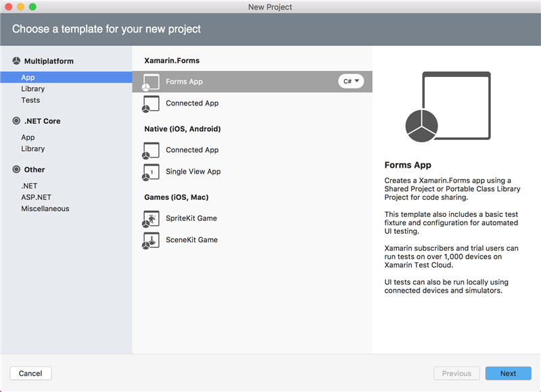Click the Next button

point(509,373)
